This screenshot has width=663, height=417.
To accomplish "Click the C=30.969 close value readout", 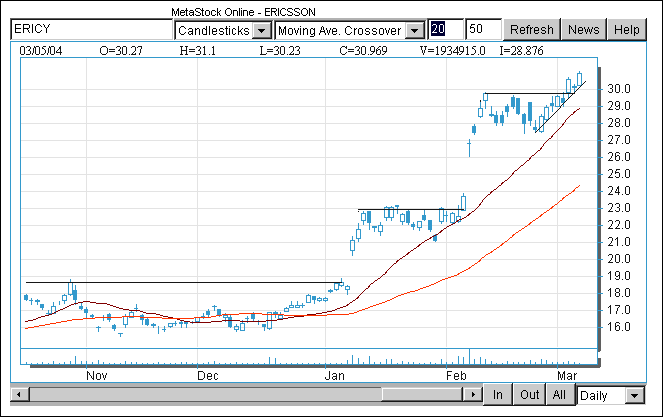I will [x=363, y=51].
